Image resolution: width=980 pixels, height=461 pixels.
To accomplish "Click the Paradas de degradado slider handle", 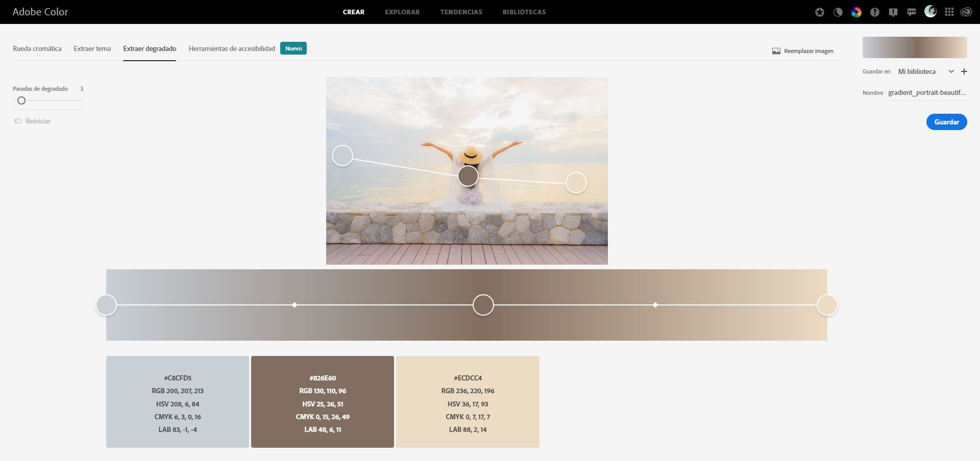I will coord(21,100).
